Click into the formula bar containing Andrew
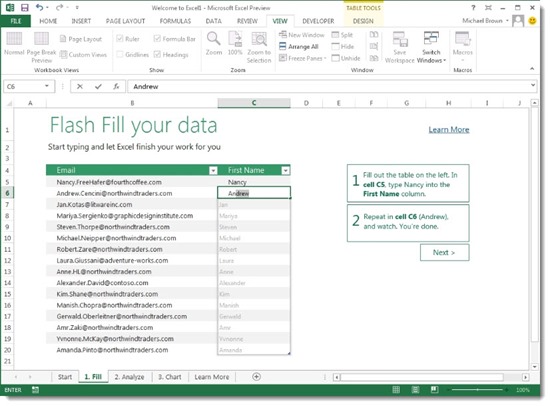Image resolution: width=550 pixels, height=406 pixels. [328, 86]
